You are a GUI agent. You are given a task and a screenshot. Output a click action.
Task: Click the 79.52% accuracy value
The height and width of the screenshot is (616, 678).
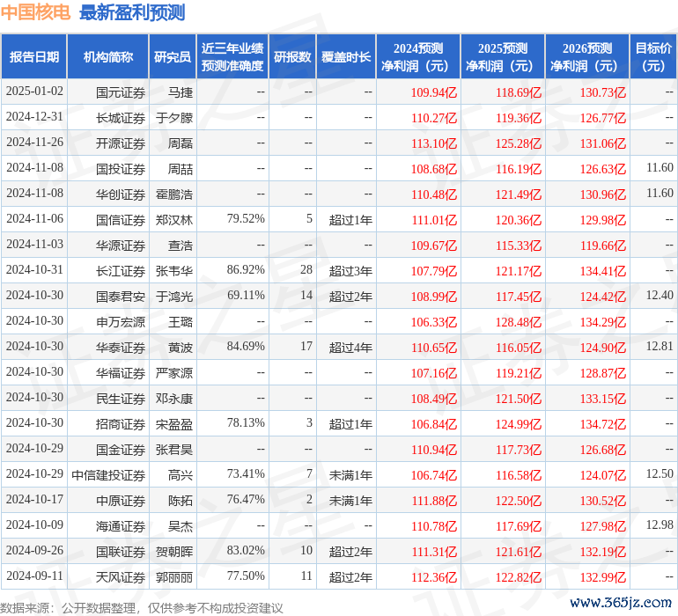point(246,219)
